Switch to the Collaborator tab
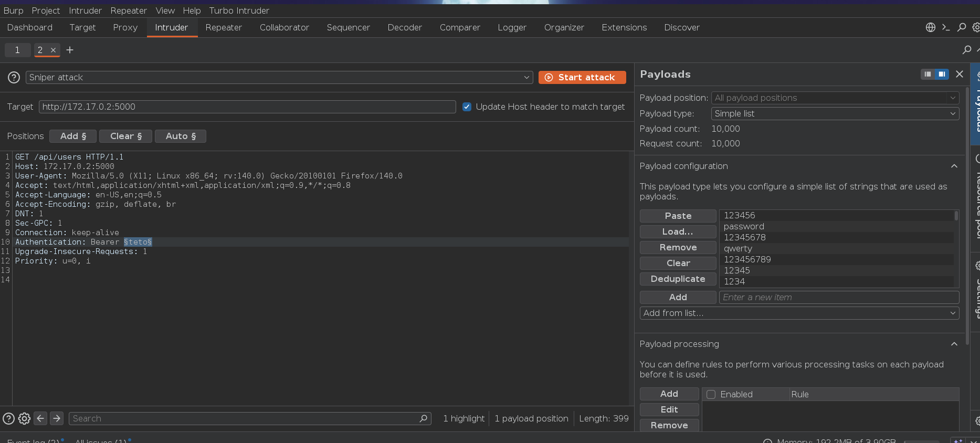The height and width of the screenshot is (443, 980). pos(284,27)
